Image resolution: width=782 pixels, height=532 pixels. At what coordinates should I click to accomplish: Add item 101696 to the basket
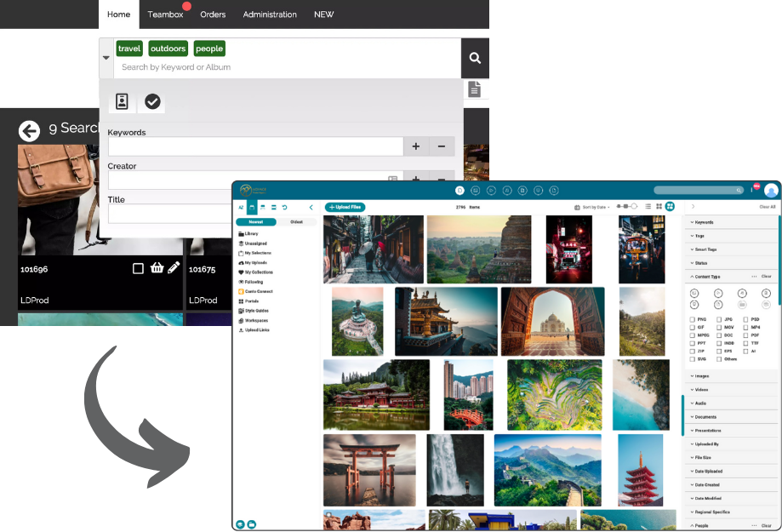(x=157, y=268)
